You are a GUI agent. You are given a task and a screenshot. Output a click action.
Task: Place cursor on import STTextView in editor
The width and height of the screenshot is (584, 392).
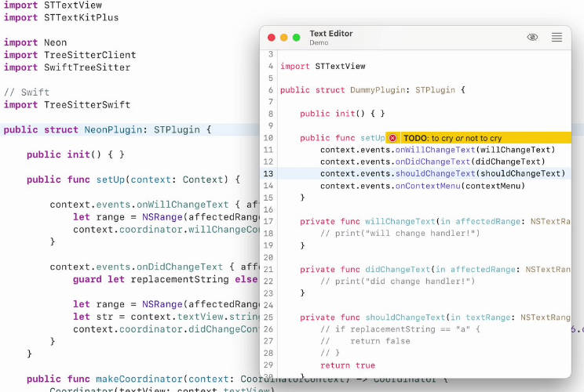click(x=323, y=67)
